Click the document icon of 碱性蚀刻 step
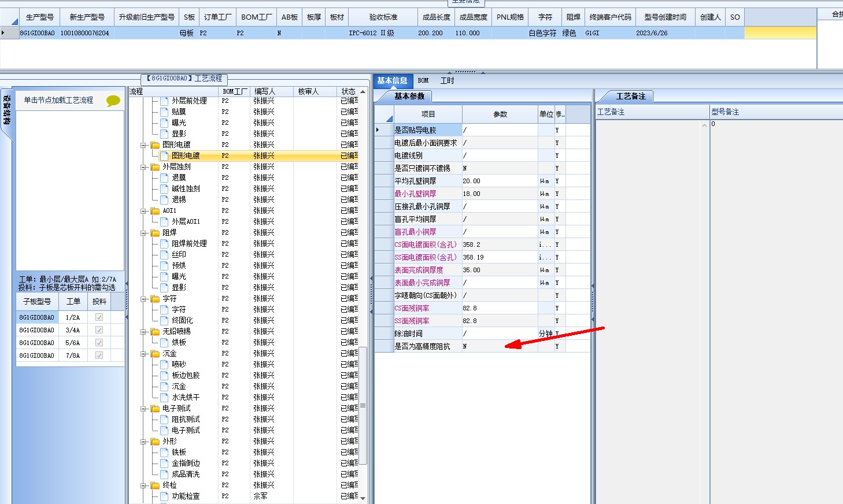The image size is (843, 504). 164,188
